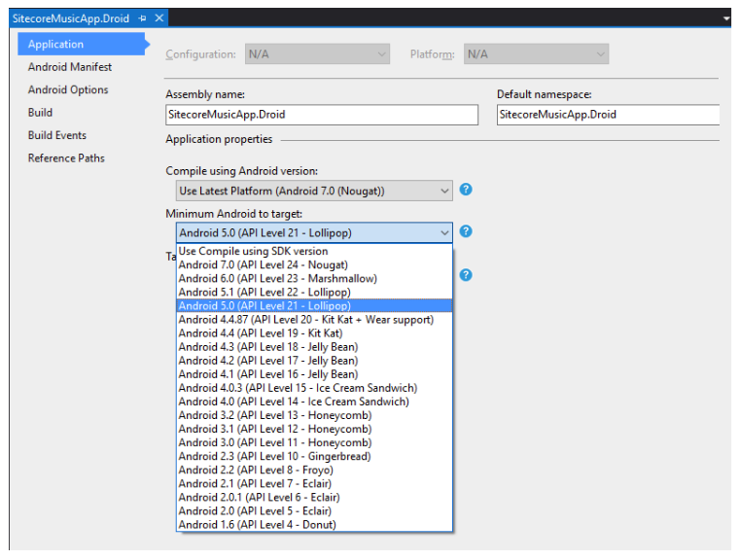Go to the Build Events page
Viewport: 740px width, 560px height.
[x=56, y=135]
